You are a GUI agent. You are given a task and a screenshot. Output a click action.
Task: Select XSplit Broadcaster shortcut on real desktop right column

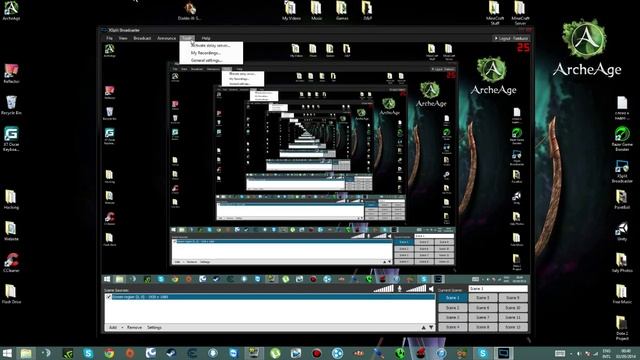pyautogui.click(x=622, y=171)
